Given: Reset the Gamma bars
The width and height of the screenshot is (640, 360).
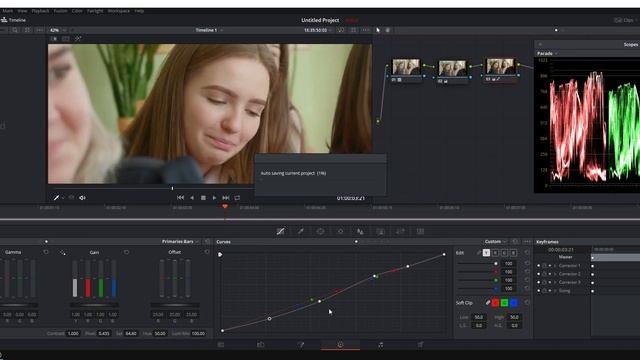Looking at the screenshot, I should pos(46,252).
